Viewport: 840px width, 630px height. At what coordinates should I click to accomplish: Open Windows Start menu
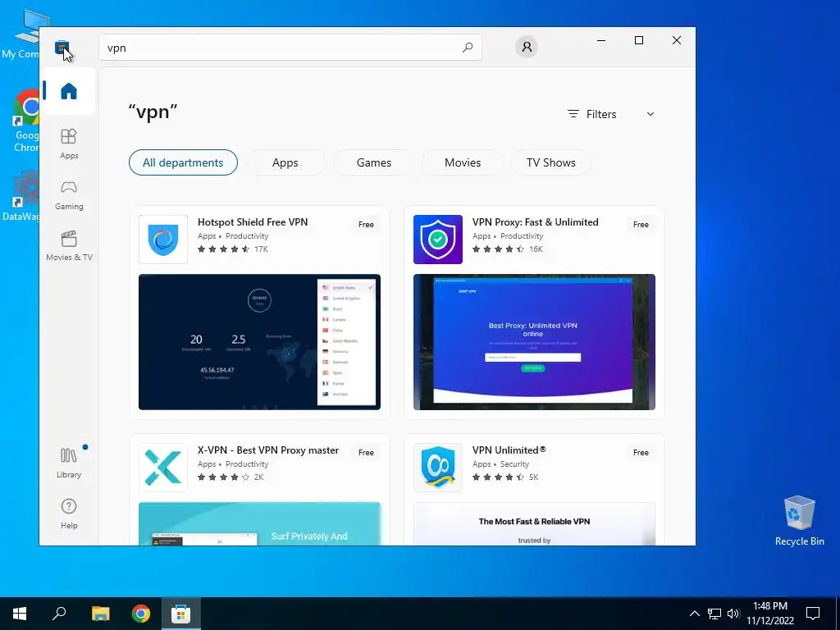(x=20, y=614)
